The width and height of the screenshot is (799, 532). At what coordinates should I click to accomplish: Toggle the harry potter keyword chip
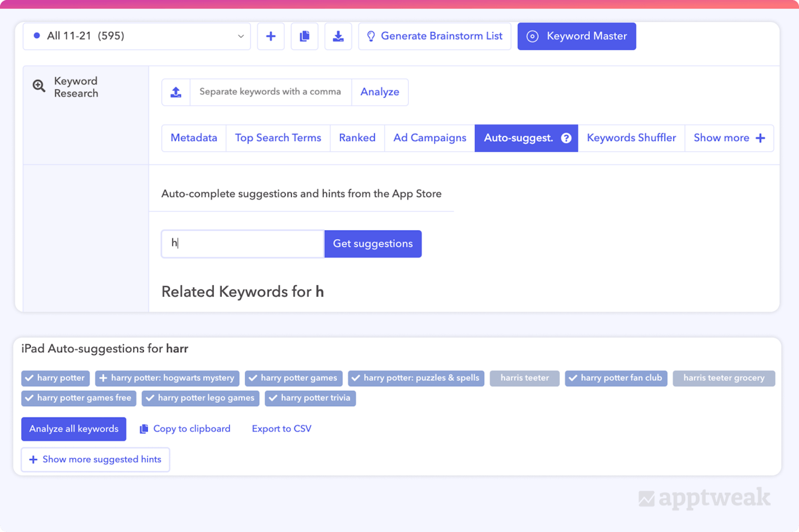tap(55, 378)
